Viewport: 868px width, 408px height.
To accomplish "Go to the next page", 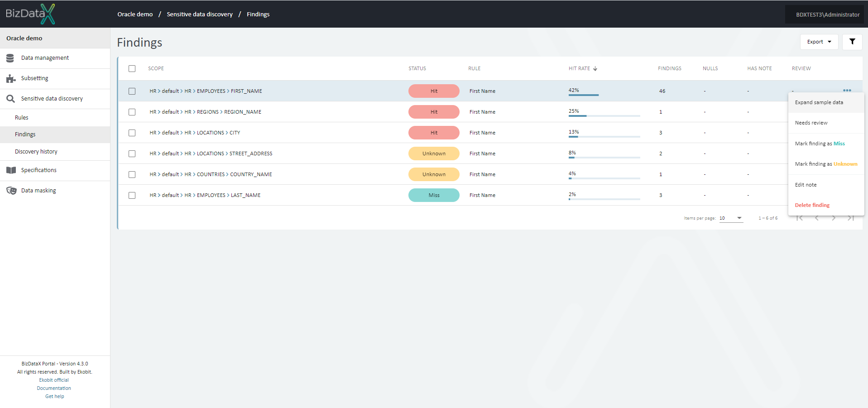I will pos(834,218).
